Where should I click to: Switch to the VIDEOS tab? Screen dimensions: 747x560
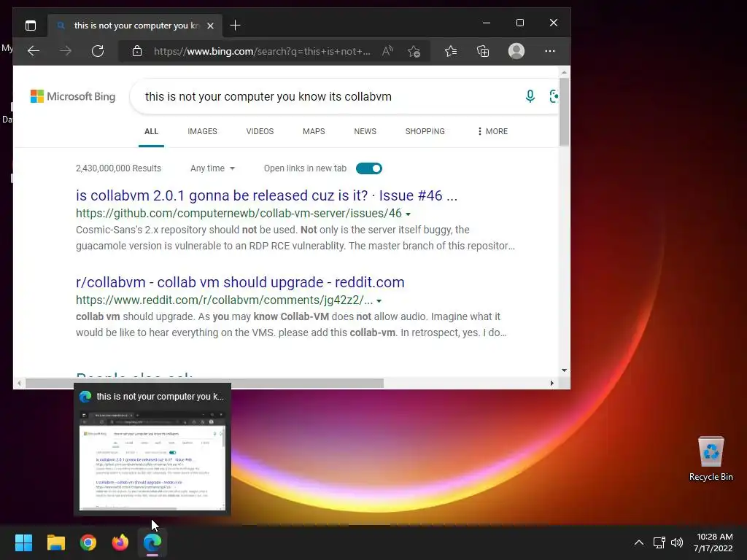260,131
